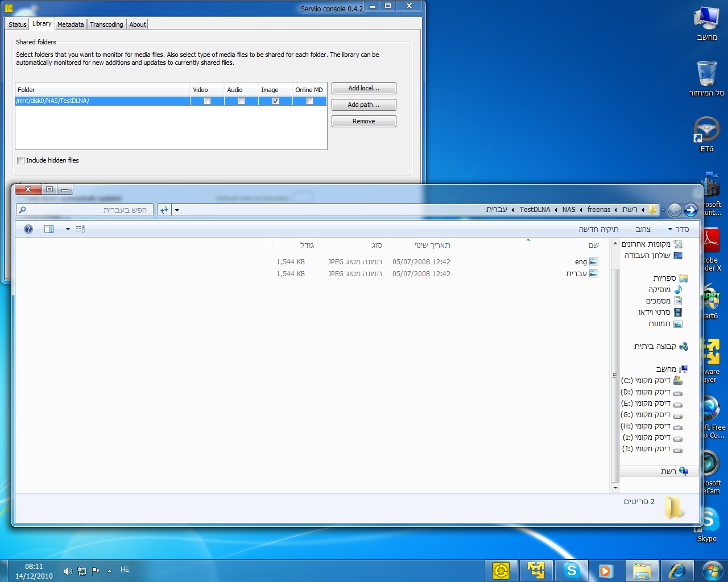Toggle Audio checkbox for TestDLNA folder
The height and width of the screenshot is (582, 728).
[x=241, y=101]
